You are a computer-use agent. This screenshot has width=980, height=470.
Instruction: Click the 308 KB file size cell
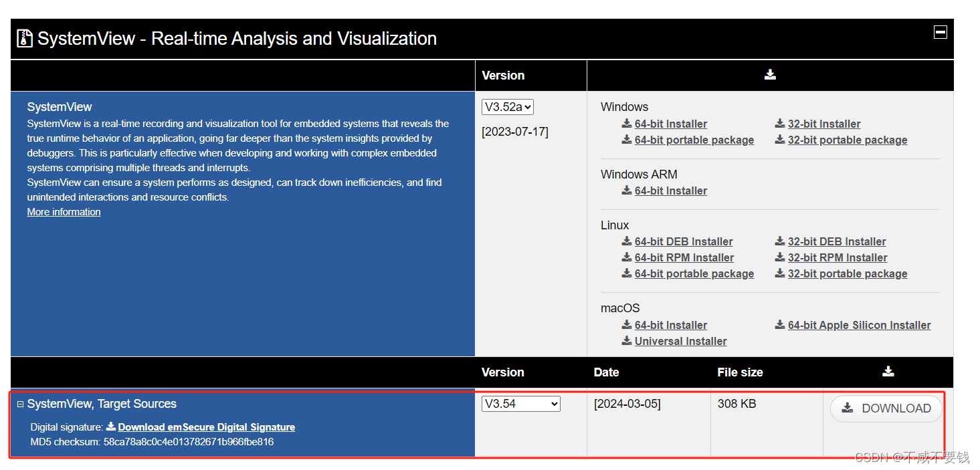click(737, 404)
